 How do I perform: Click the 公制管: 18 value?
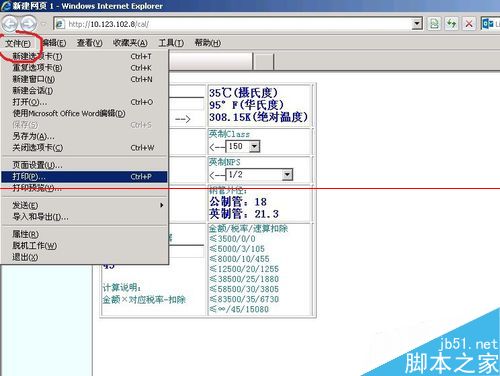click(x=238, y=202)
